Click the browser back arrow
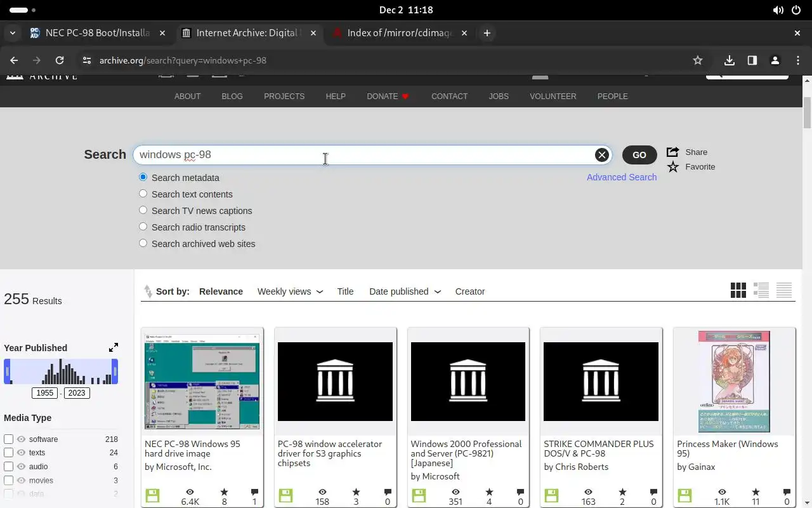 click(14, 60)
